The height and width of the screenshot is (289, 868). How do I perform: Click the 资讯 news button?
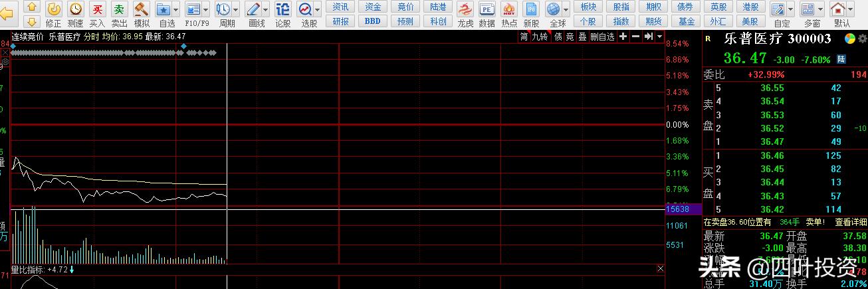click(x=341, y=7)
